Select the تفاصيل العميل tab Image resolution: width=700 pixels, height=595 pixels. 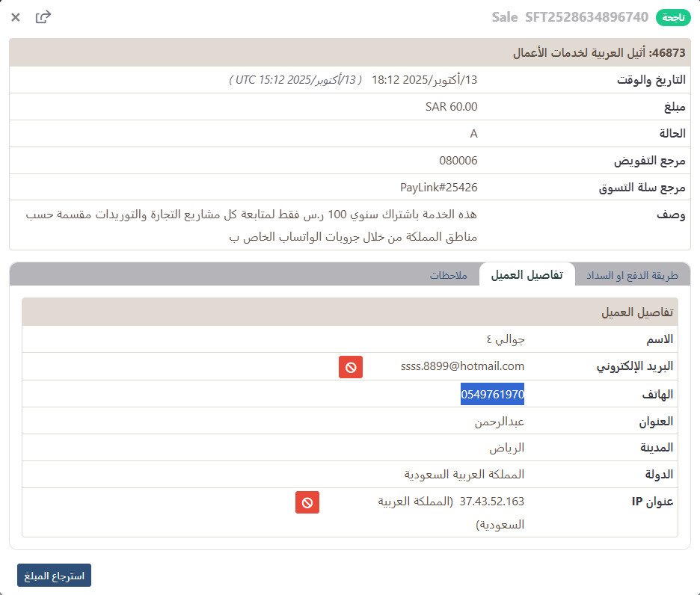click(x=526, y=275)
